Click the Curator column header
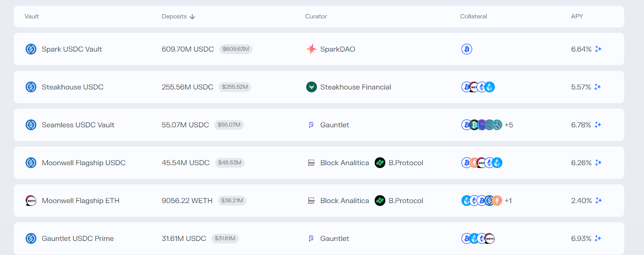This screenshot has height=255, width=644. (x=316, y=17)
